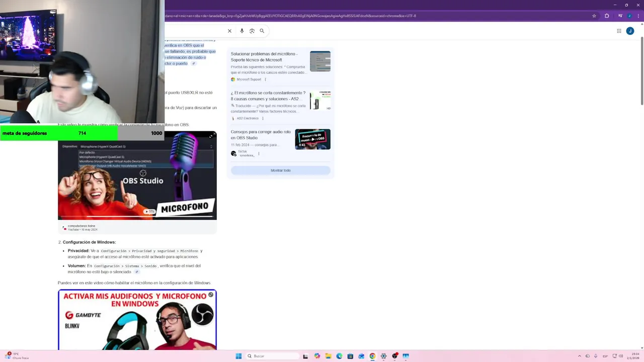Open Windows Start menu
644x362 pixels.
pos(238,356)
